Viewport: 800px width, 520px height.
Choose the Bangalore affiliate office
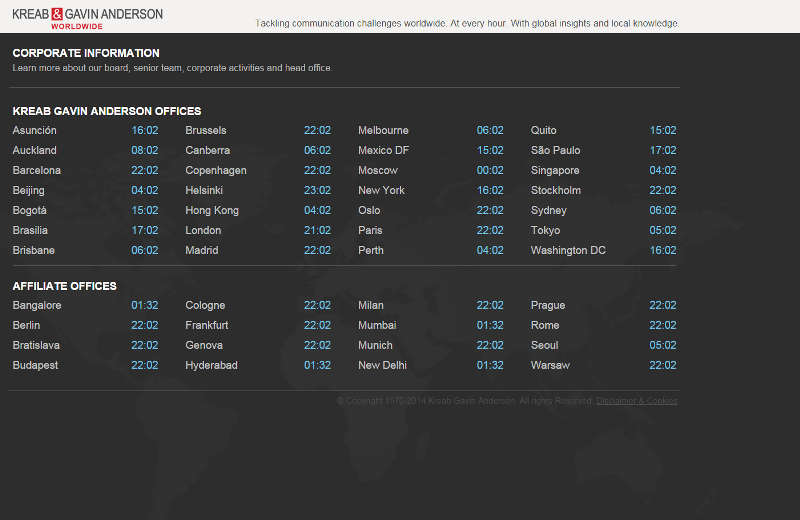[x=37, y=306]
